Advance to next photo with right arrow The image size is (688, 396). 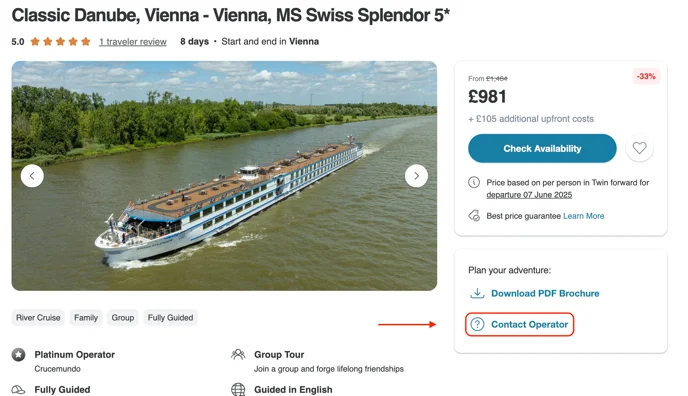click(x=416, y=176)
